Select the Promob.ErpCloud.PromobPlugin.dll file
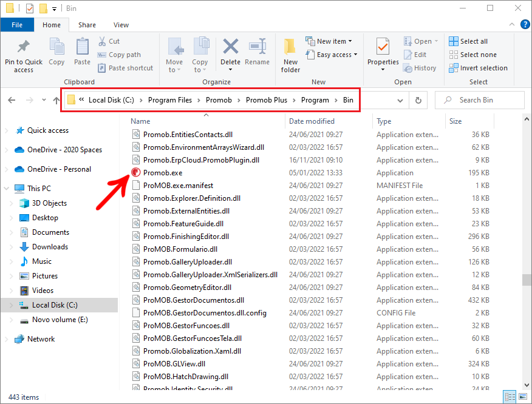 coord(201,160)
